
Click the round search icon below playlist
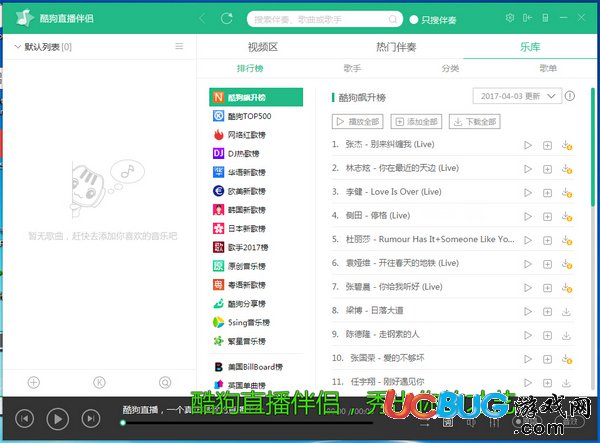pos(165,382)
